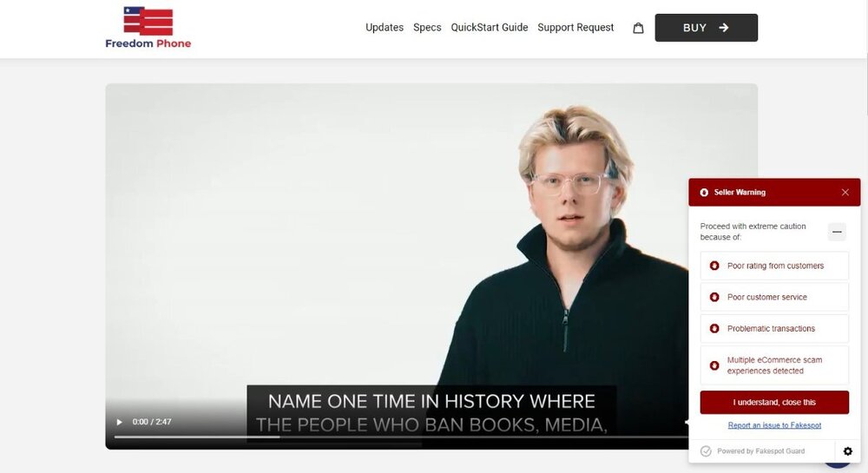Click the warning icon beside Problematic transactions

[714, 329]
